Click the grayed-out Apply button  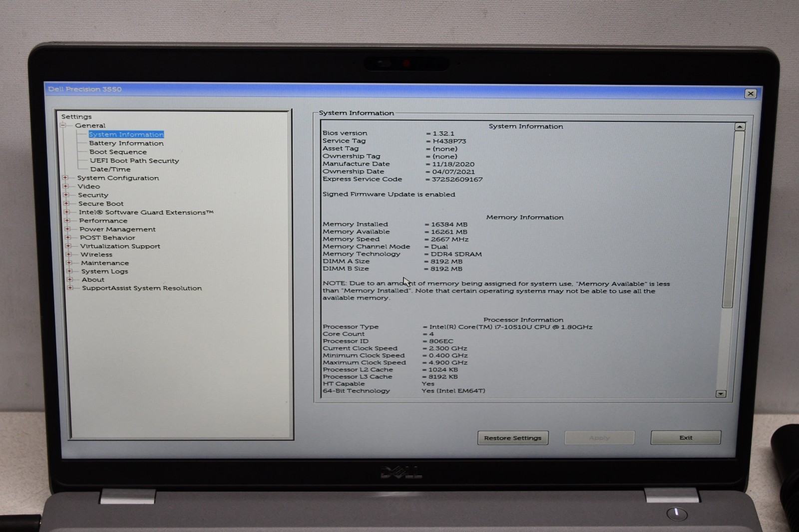(x=599, y=438)
